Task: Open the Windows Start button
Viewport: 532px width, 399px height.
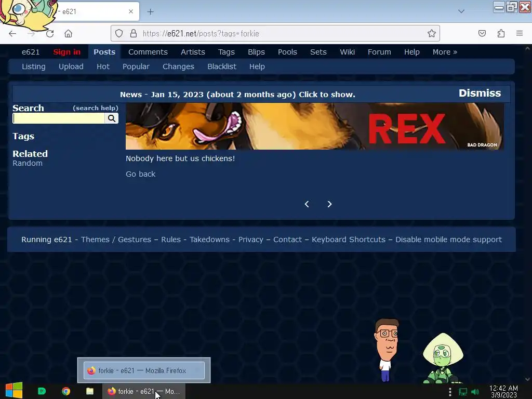Action: click(x=14, y=391)
